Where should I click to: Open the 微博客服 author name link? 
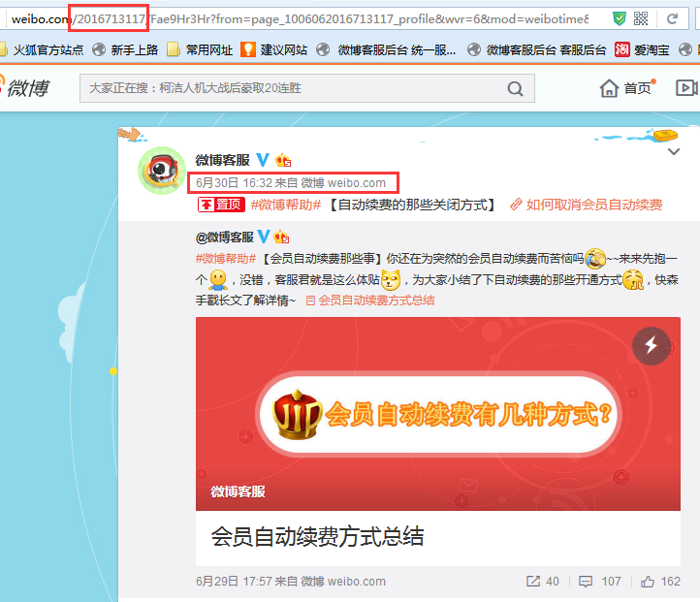(222, 160)
